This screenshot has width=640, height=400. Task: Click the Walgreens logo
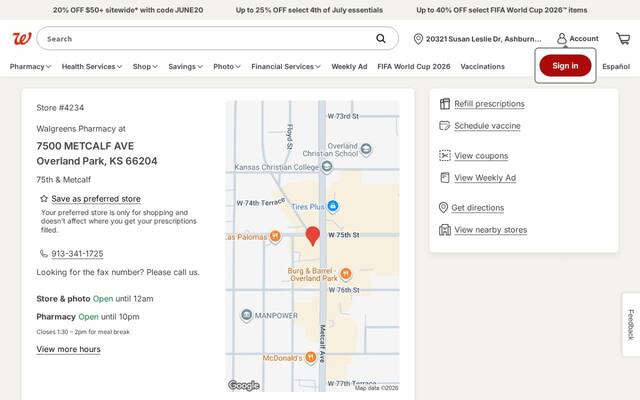(22, 39)
